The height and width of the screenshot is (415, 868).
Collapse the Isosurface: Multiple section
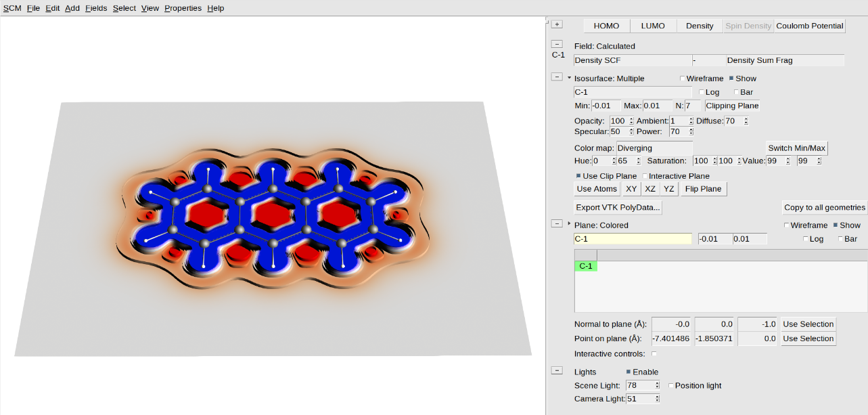(x=556, y=77)
